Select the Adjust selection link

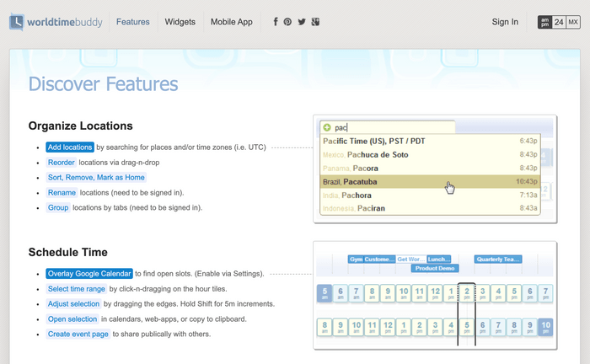pyautogui.click(x=73, y=303)
